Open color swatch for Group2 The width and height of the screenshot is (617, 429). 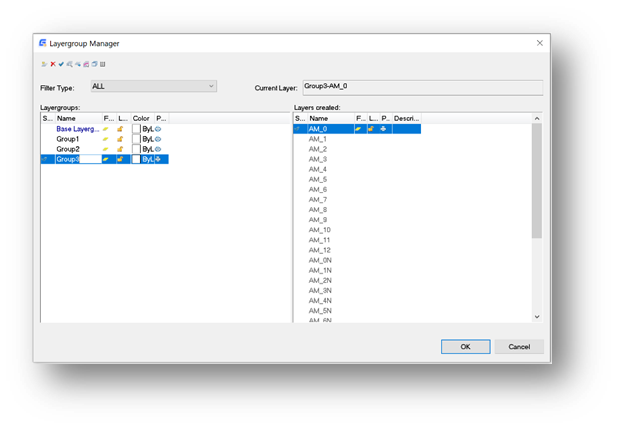point(136,149)
